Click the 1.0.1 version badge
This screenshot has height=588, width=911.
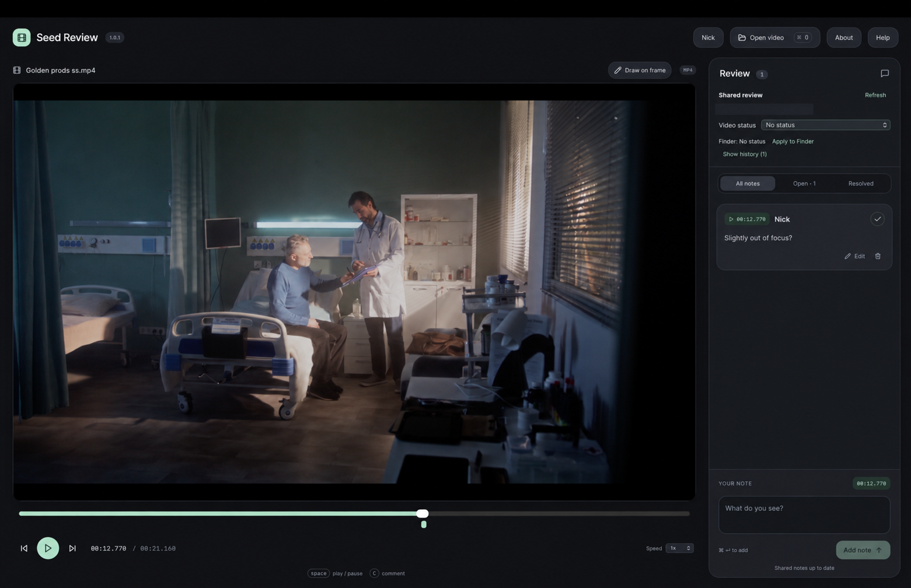click(x=115, y=37)
